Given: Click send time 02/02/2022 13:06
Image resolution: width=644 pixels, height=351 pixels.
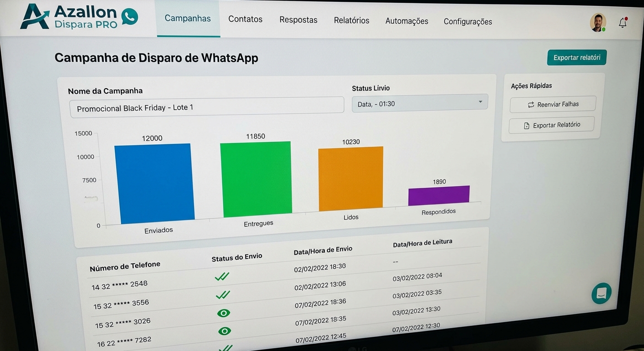Looking at the screenshot, I should [x=320, y=286].
